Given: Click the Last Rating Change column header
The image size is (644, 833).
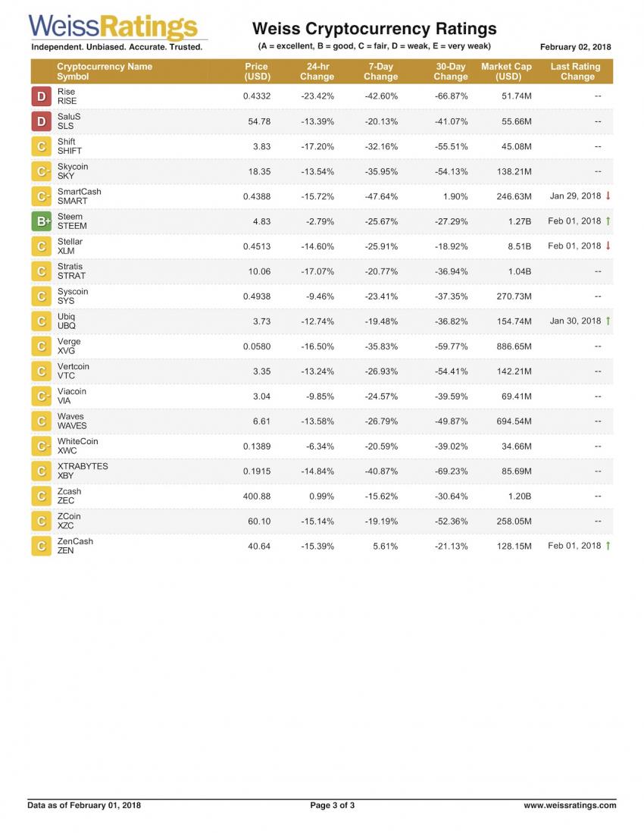Looking at the screenshot, I should (x=577, y=71).
